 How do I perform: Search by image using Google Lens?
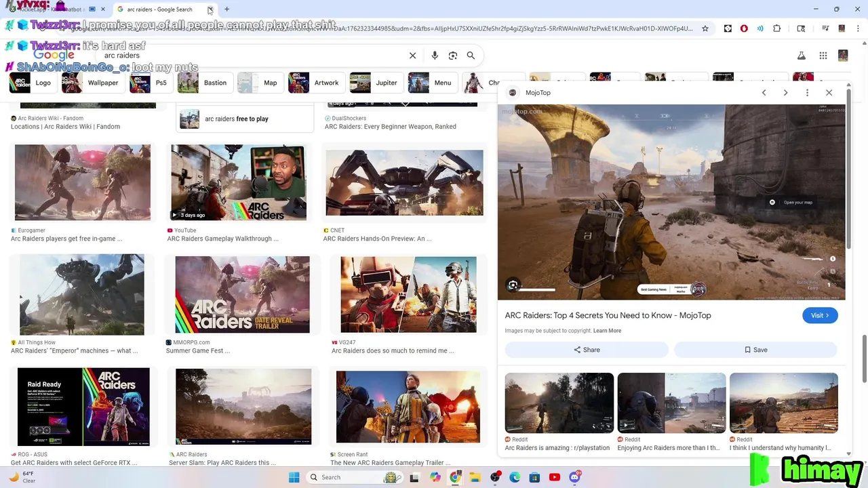click(453, 56)
